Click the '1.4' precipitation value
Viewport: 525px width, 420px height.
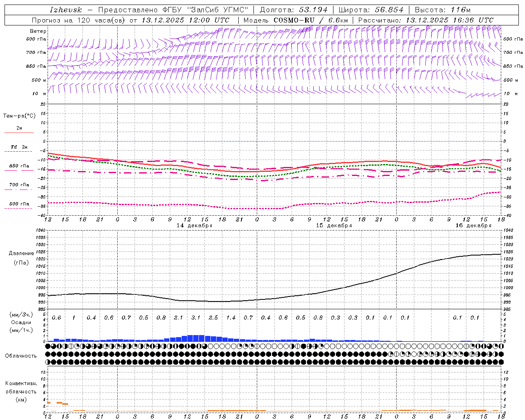click(x=231, y=318)
